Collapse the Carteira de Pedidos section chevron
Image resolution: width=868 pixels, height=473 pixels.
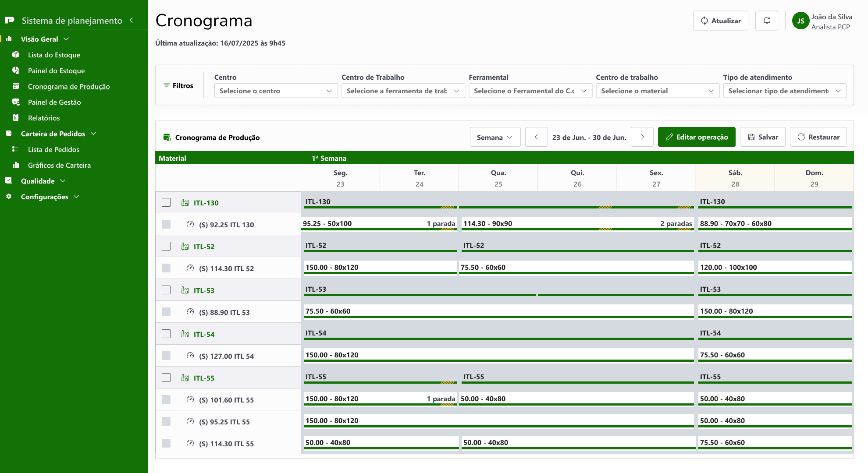tap(94, 134)
